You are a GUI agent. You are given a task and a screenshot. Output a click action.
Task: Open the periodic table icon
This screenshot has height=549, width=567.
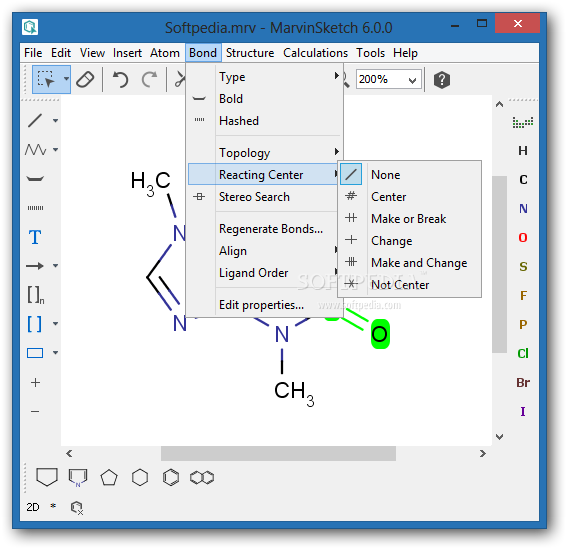(523, 122)
